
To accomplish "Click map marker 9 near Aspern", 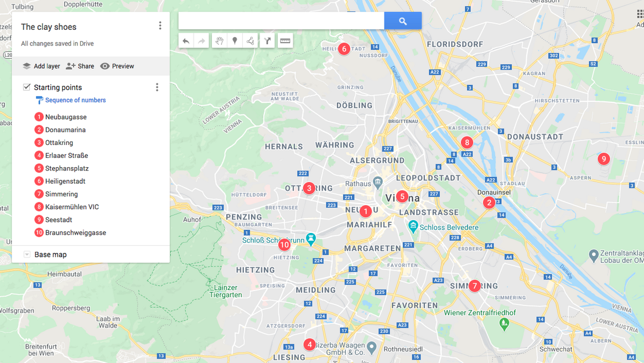I will [x=604, y=159].
